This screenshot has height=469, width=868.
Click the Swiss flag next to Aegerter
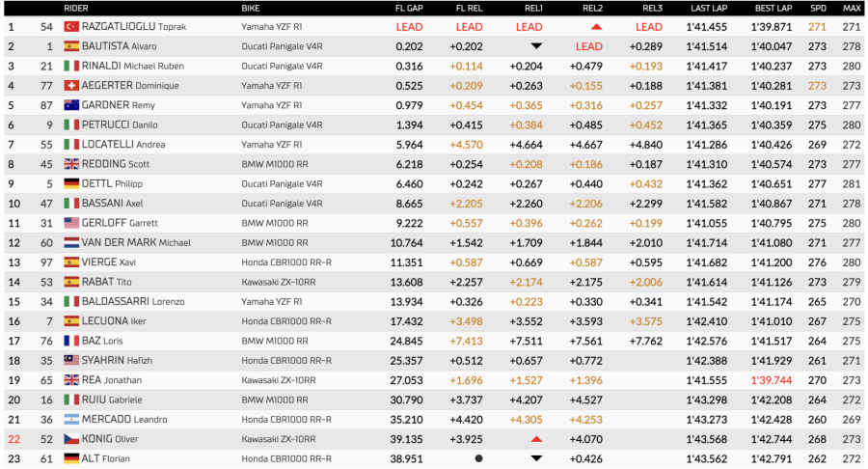coord(71,86)
